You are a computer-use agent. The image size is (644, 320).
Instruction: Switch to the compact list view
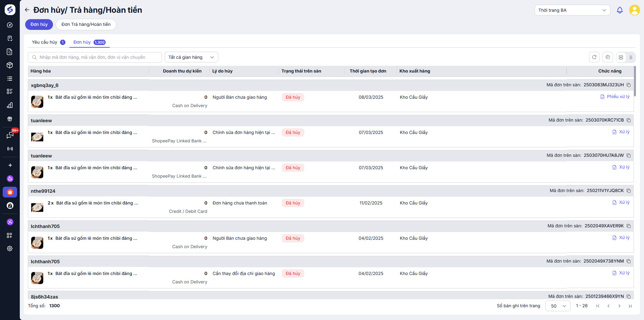[x=631, y=57]
